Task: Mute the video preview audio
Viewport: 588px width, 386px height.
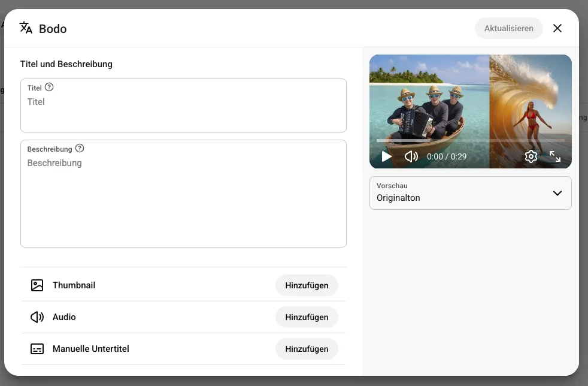Action: tap(411, 156)
